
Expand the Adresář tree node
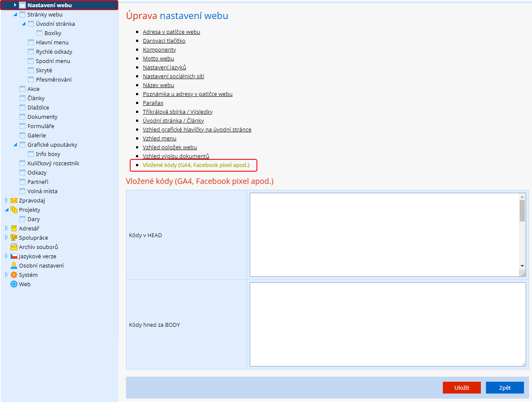coord(7,228)
